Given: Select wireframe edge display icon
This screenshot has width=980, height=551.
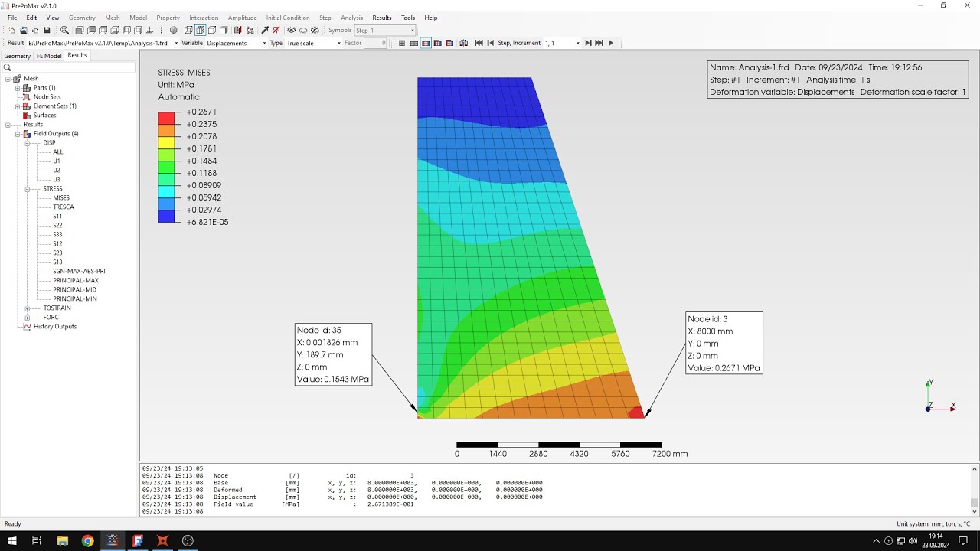Looking at the screenshot, I should point(188,30).
